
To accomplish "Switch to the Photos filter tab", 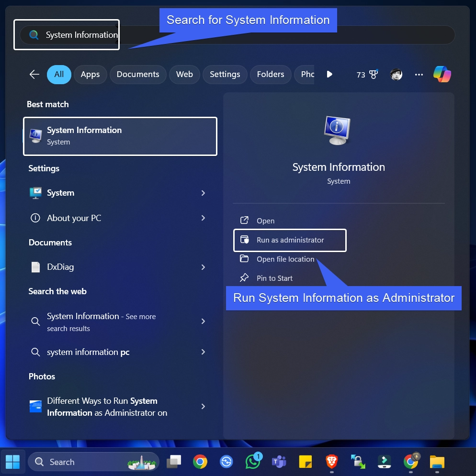I will (x=304, y=74).
